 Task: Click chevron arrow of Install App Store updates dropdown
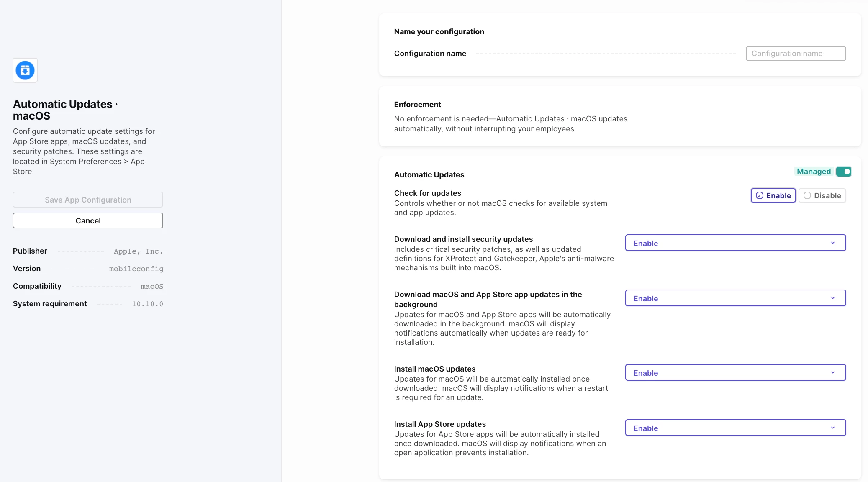832,428
